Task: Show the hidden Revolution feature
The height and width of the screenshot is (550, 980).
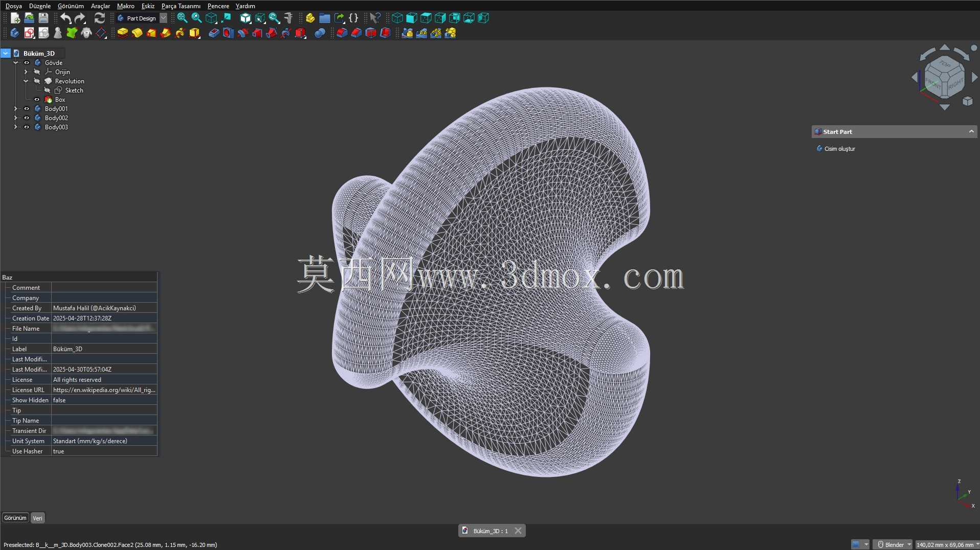Action: pos(37,81)
